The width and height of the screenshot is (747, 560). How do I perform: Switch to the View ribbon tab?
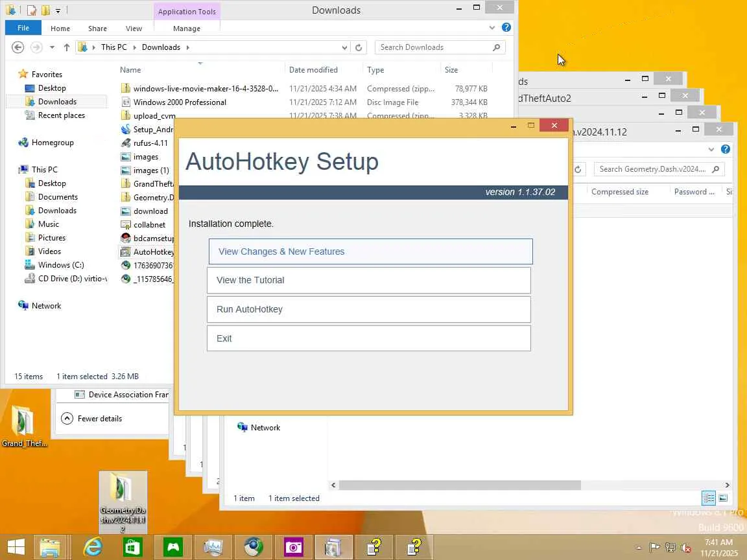[x=134, y=29]
